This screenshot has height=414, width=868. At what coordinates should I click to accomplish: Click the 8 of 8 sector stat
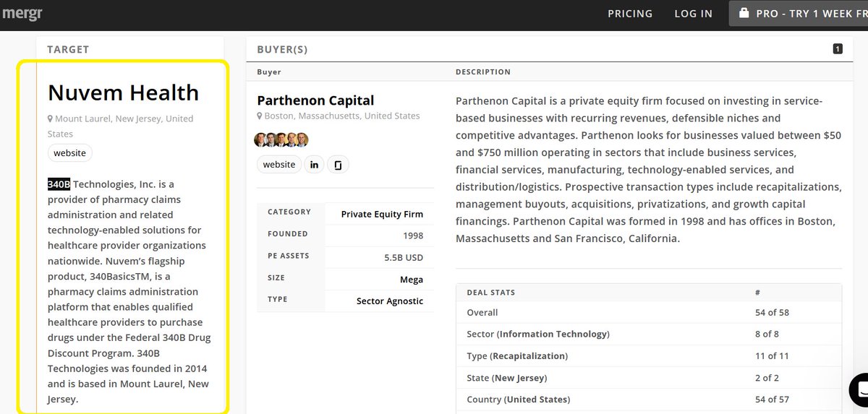click(767, 335)
